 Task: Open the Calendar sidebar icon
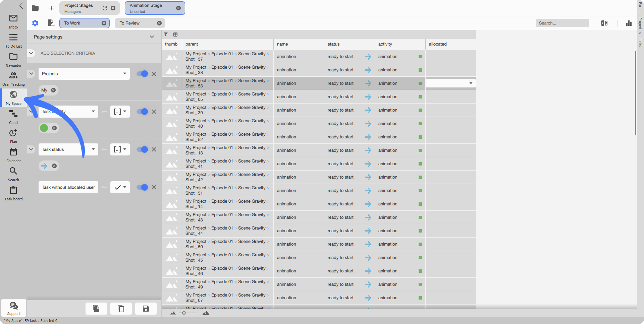click(x=13, y=155)
